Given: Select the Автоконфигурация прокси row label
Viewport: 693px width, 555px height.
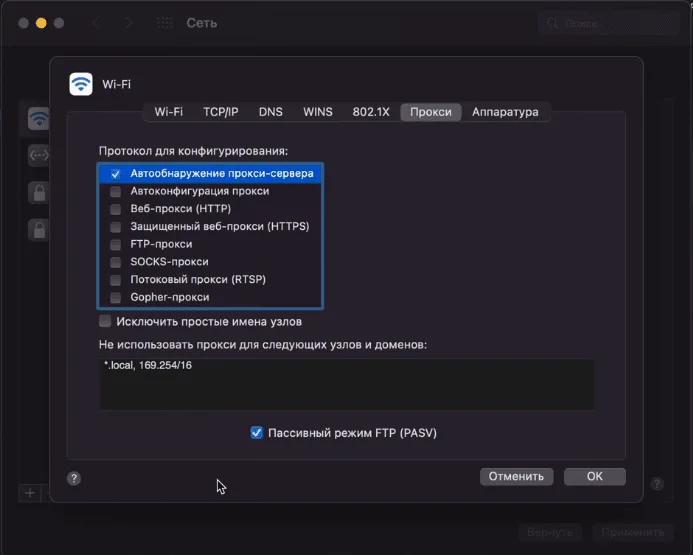Looking at the screenshot, I should click(x=200, y=191).
